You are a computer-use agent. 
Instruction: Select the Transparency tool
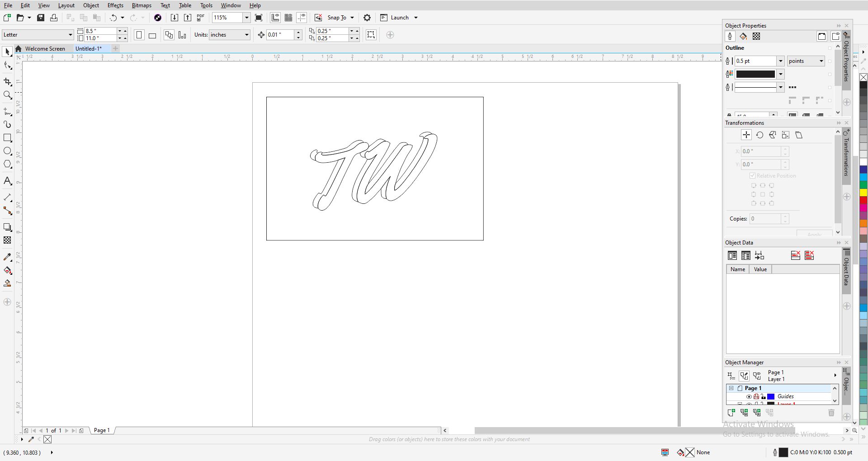[x=7, y=240]
